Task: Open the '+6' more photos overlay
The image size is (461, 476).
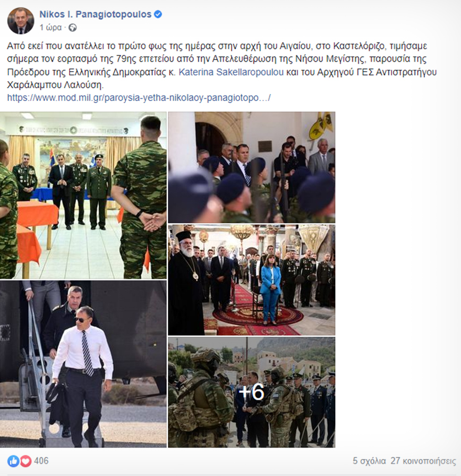Action: 252,392
